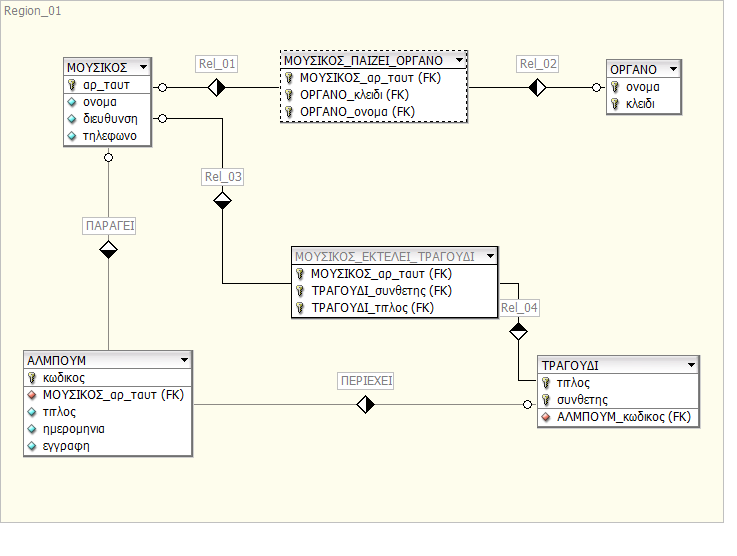Select the τηλεφωνο column text
Viewport: 737px width, 556px height.
[x=110, y=136]
